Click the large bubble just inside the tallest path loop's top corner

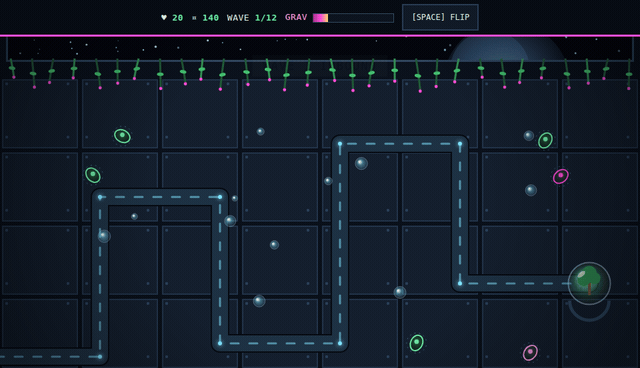point(361,164)
